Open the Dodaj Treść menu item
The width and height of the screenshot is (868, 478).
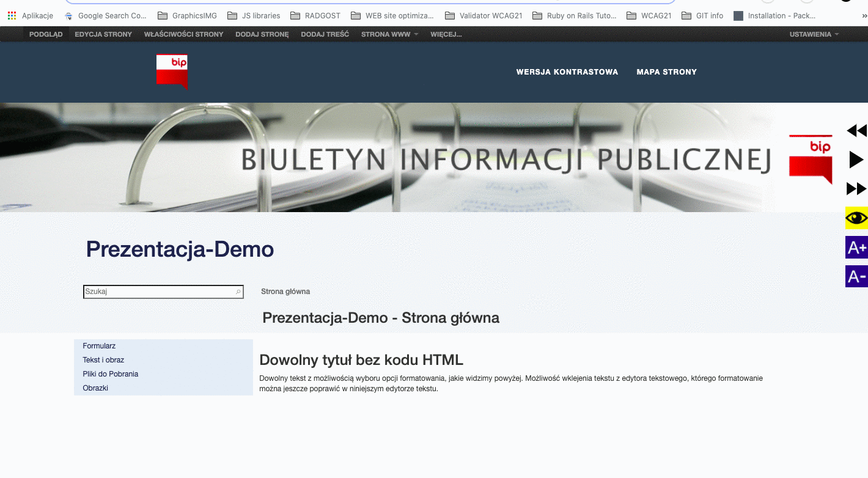325,34
